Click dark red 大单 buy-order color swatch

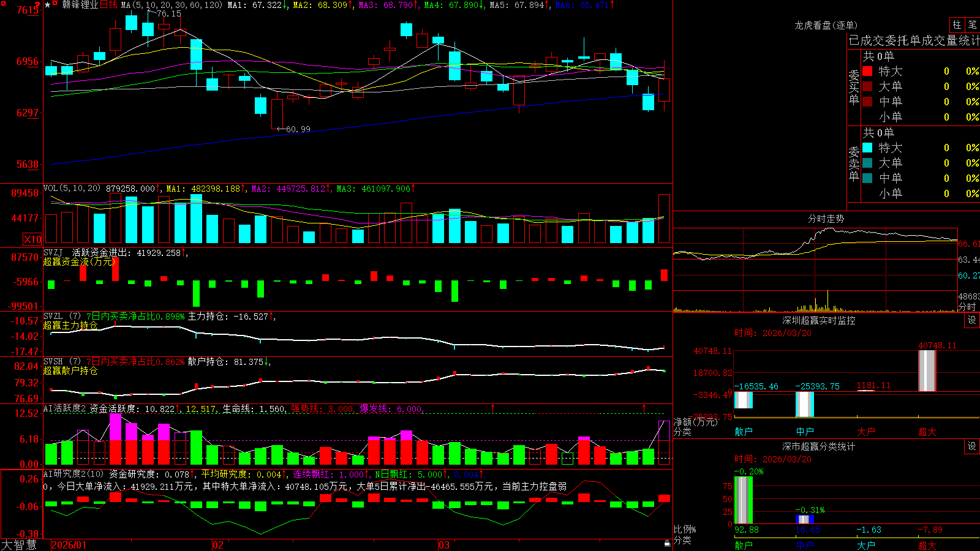pos(867,86)
